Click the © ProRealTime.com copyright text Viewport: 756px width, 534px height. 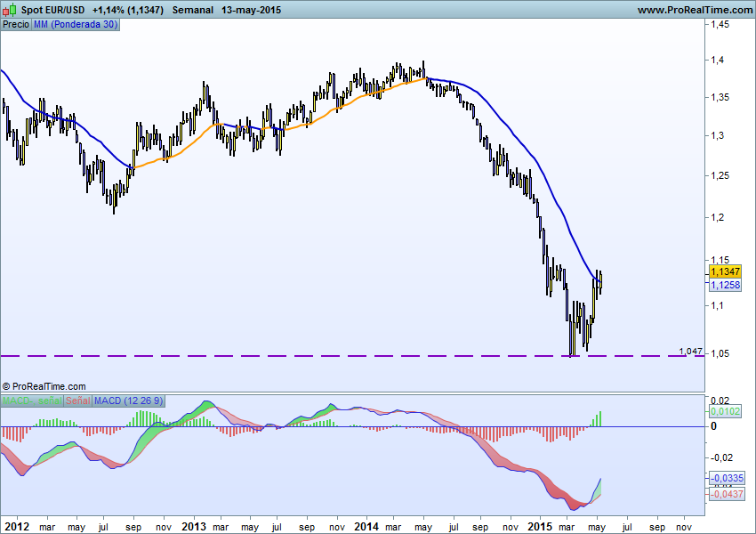click(x=44, y=386)
